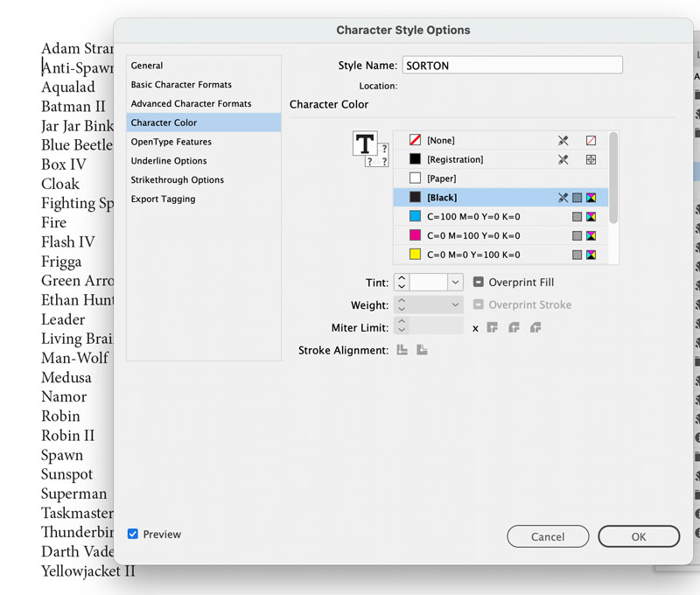Click the swatch list scrollbar
Screen dimensions: 700x595
point(613,178)
